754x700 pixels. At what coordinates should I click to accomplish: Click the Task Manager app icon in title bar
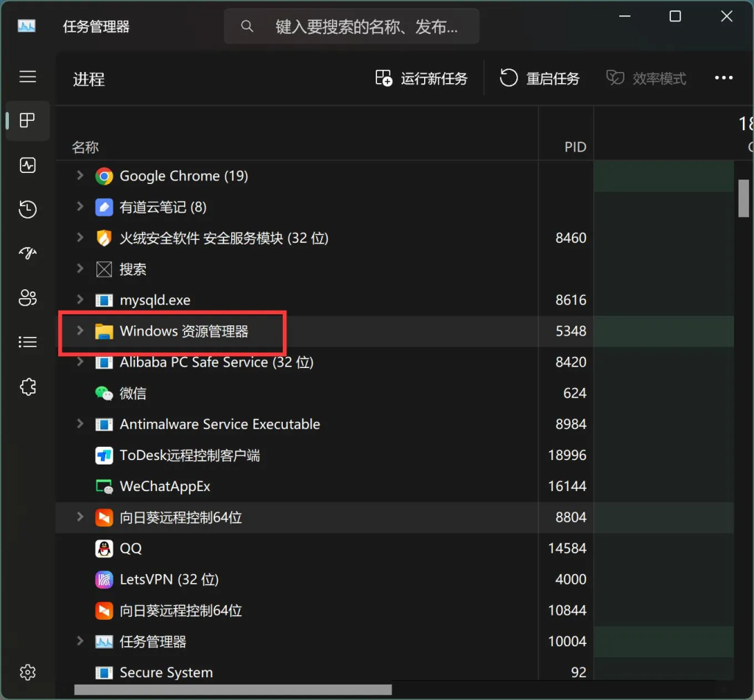[x=27, y=26]
